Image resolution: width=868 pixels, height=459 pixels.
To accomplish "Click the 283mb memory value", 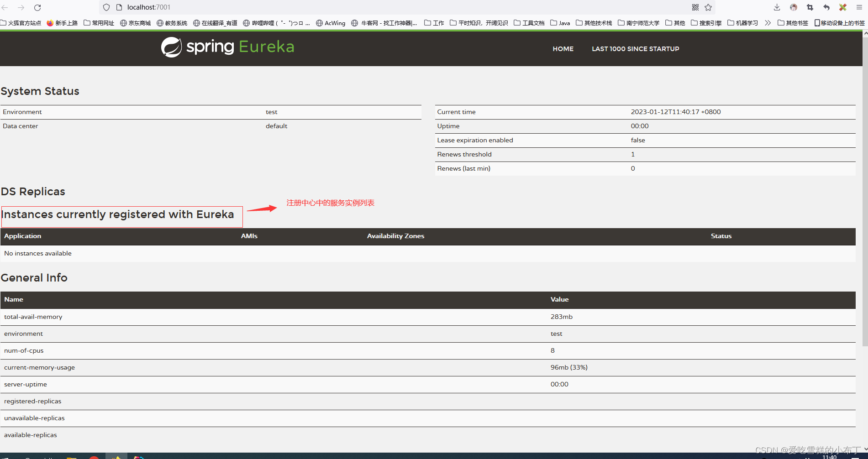I will [562, 317].
